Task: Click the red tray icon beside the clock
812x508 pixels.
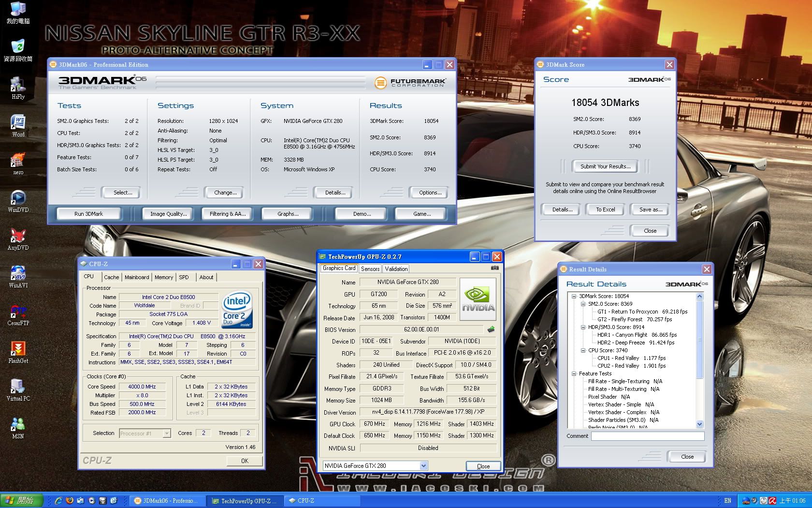Action: (x=772, y=501)
